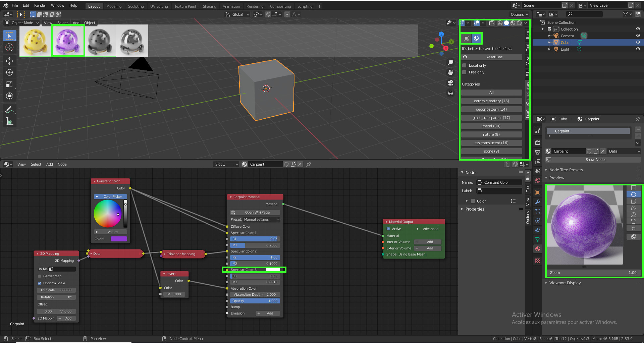The height and width of the screenshot is (343, 644).
Task: Click the Open Wiki Page button
Action: pos(255,212)
